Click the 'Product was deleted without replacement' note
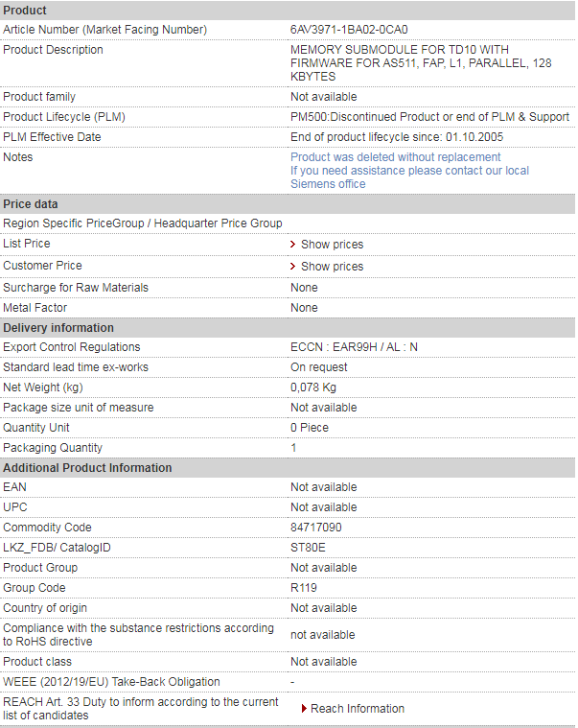Image resolution: width=578 pixels, height=728 pixels. tap(395, 157)
